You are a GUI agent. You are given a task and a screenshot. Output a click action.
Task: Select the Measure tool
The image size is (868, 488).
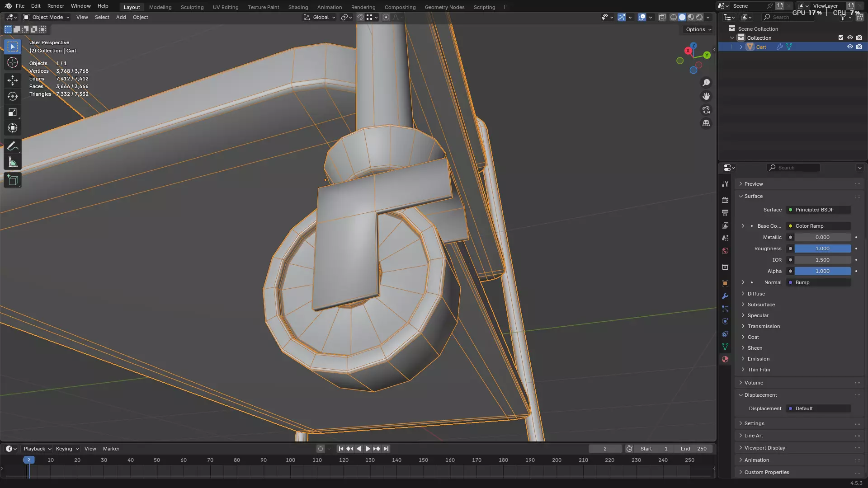(x=13, y=163)
